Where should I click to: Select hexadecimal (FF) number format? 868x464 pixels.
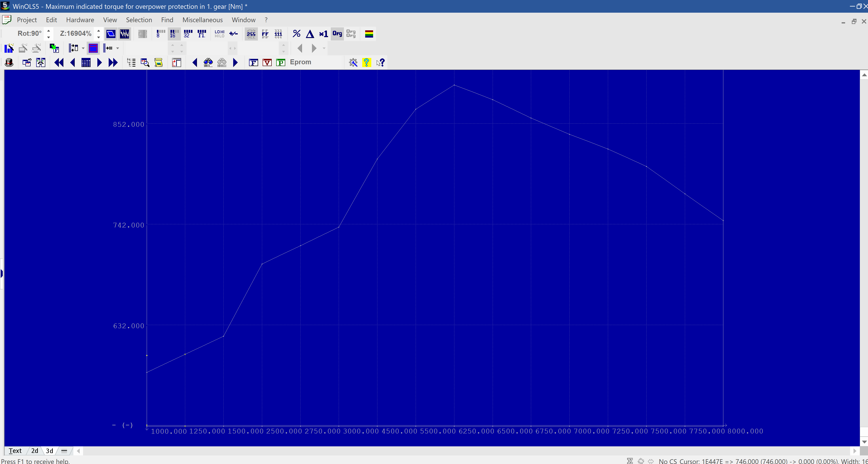265,34
